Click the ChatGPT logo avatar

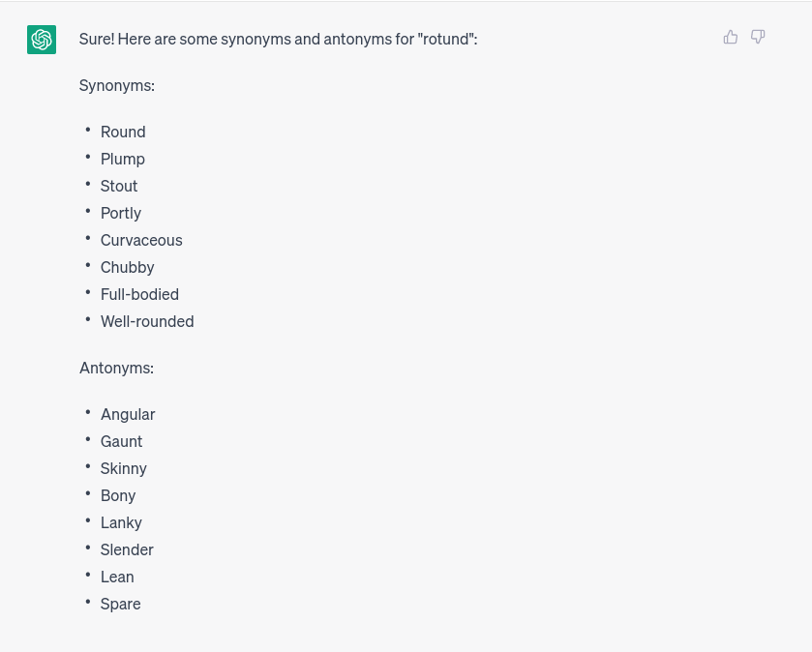pyautogui.click(x=42, y=40)
